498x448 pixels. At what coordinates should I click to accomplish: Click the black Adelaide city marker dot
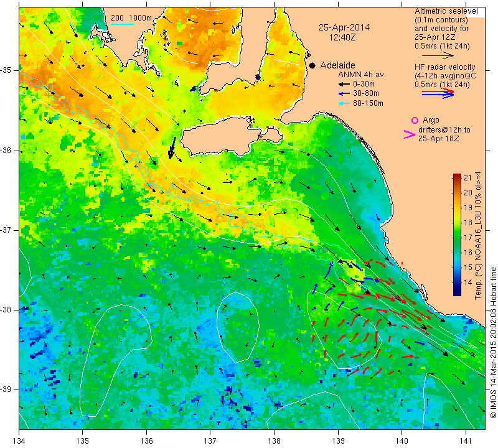click(x=312, y=65)
